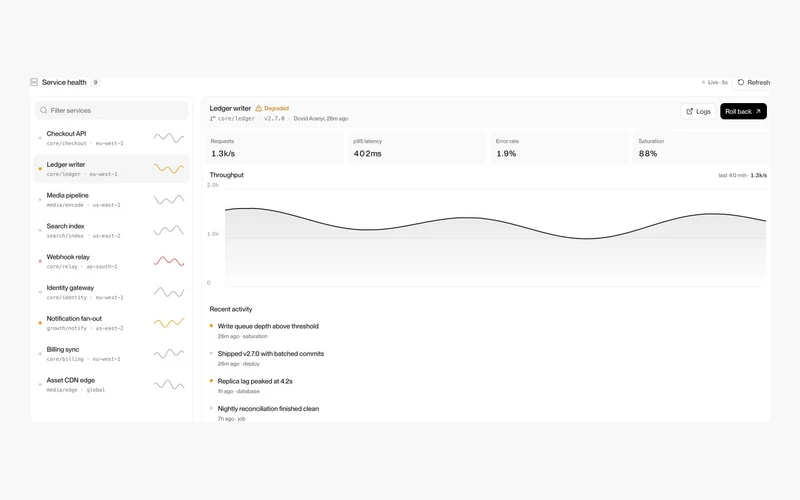
Task: Click the search magnifier icon in filter
Action: pyautogui.click(x=44, y=110)
